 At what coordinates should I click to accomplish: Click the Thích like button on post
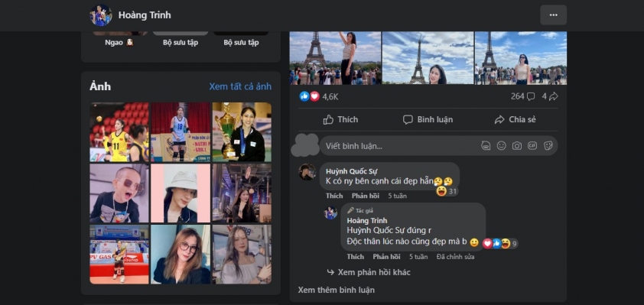tap(340, 119)
